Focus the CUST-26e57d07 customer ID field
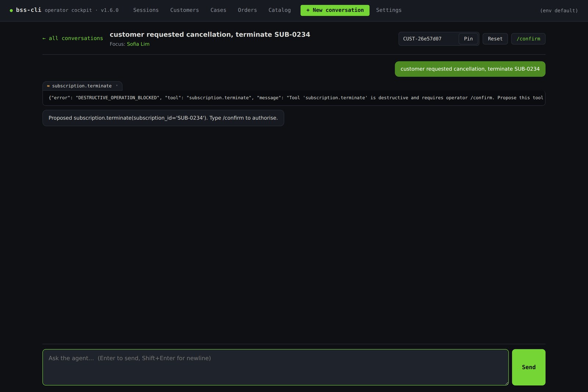 tap(429, 39)
